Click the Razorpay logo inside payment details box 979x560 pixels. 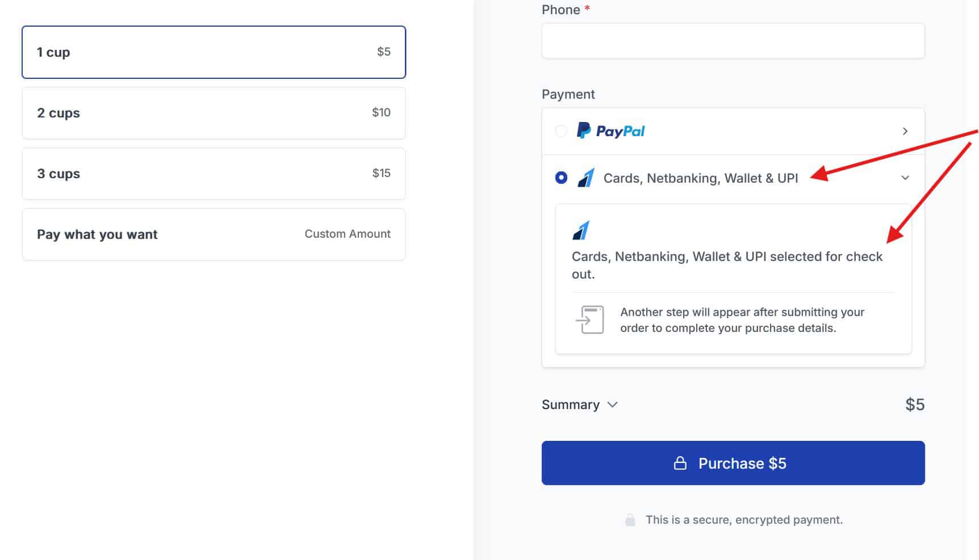coord(581,231)
